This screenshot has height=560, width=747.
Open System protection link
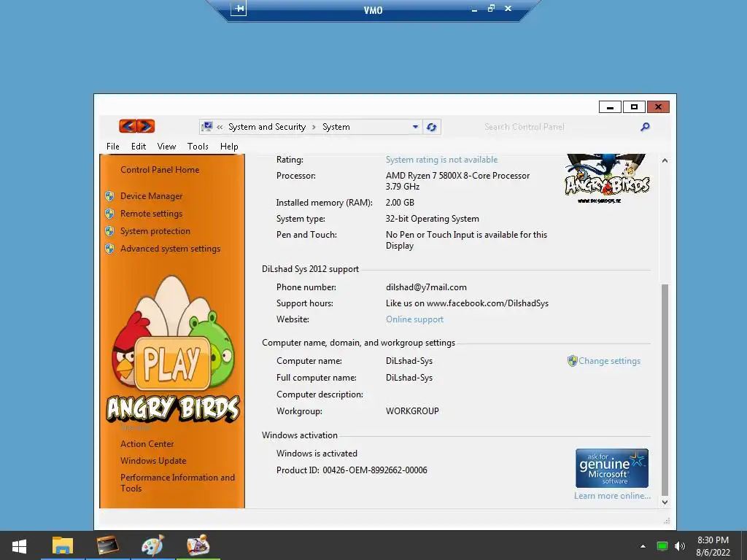155,231
